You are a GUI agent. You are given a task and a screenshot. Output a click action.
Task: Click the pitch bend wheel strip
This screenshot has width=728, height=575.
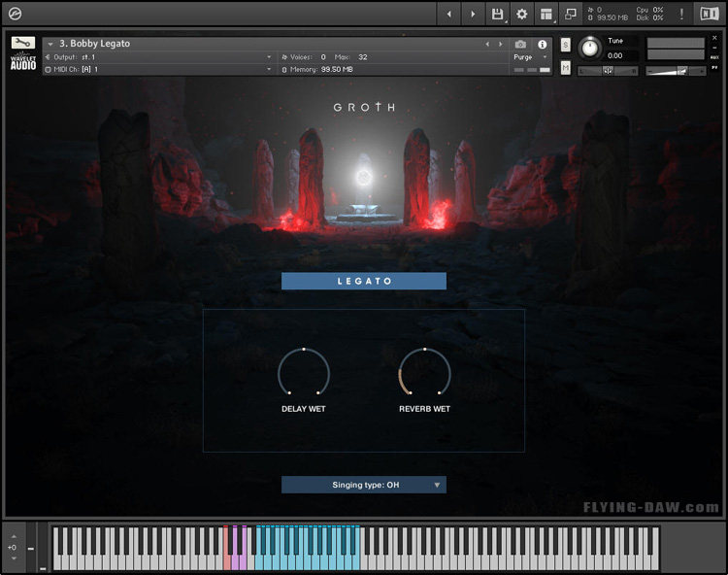[31, 548]
